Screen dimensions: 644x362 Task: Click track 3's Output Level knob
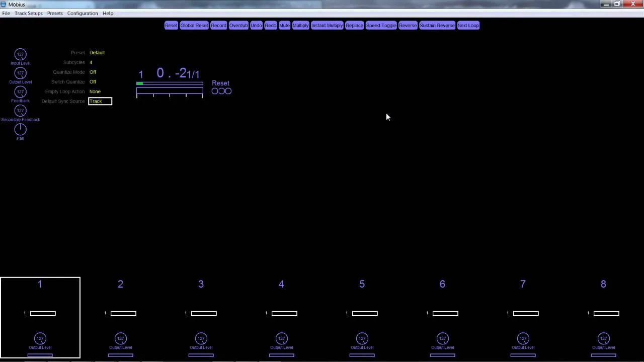[x=201, y=338]
